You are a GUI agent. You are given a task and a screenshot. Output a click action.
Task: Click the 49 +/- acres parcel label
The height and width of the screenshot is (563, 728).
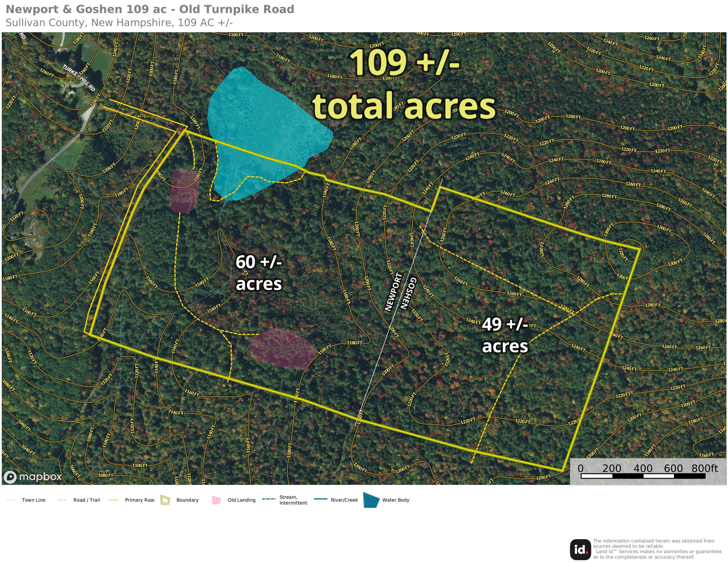click(x=505, y=335)
